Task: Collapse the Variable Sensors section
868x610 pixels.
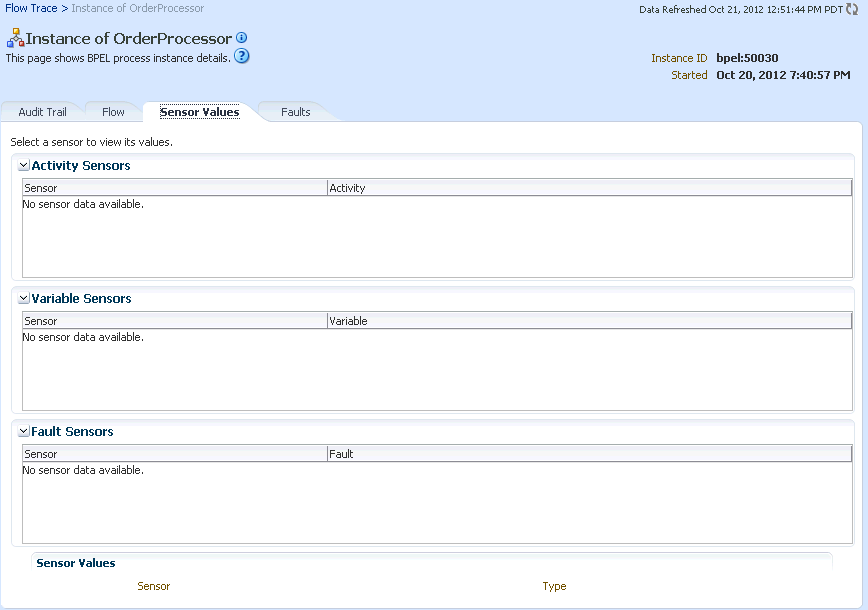Action: click(x=24, y=299)
